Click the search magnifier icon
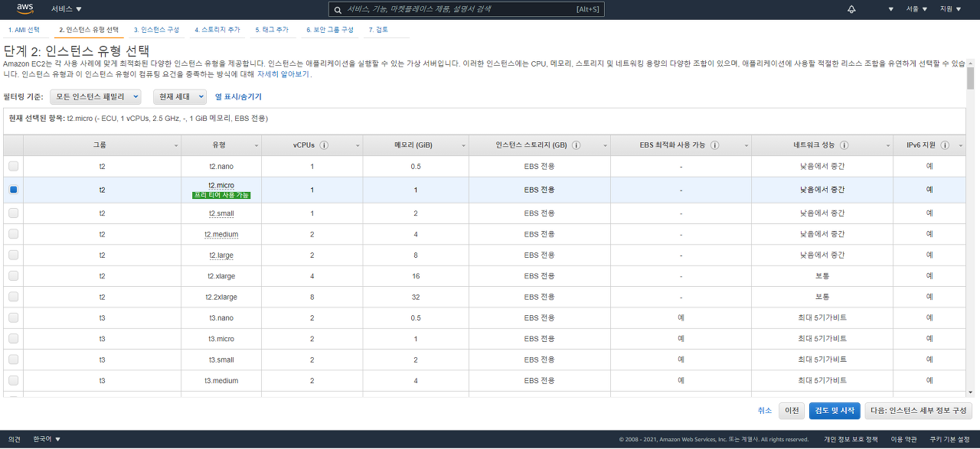 (338, 10)
